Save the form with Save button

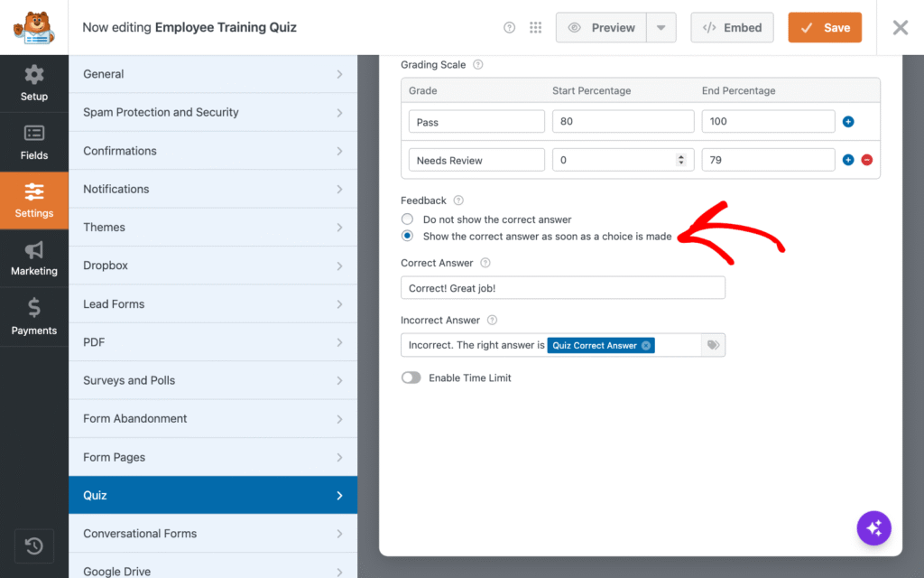click(825, 28)
